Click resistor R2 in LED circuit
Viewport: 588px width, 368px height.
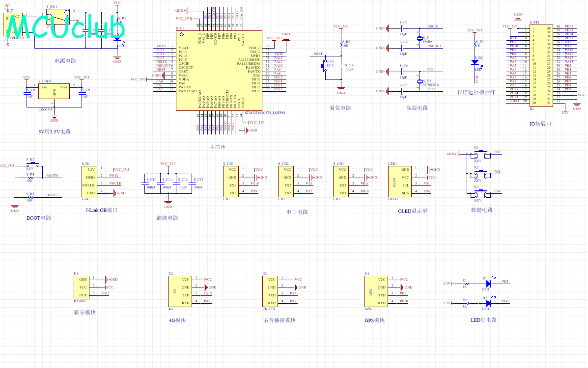(466, 303)
